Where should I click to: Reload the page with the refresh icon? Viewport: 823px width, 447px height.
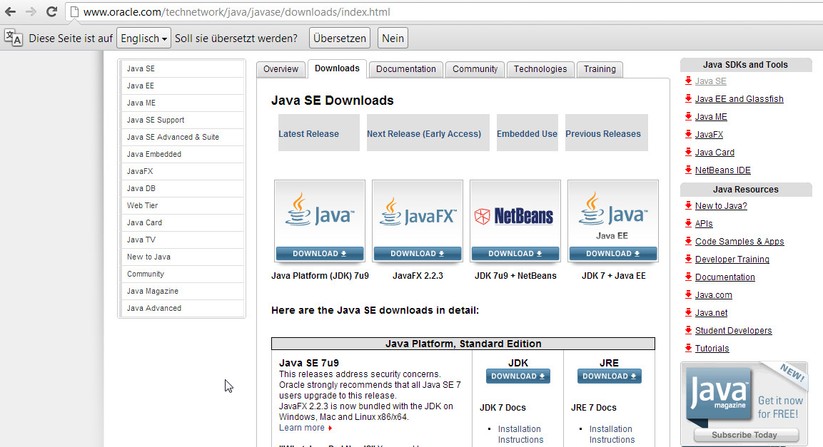click(51, 12)
